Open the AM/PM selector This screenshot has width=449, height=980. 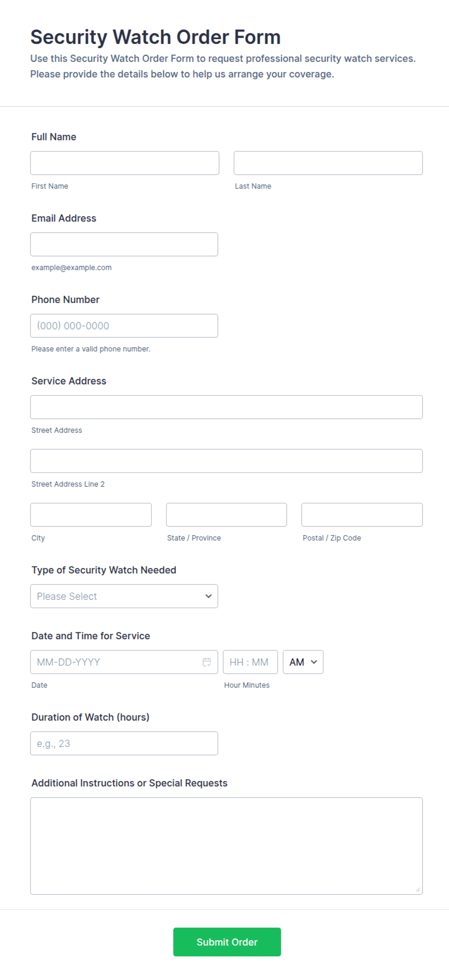tap(303, 662)
